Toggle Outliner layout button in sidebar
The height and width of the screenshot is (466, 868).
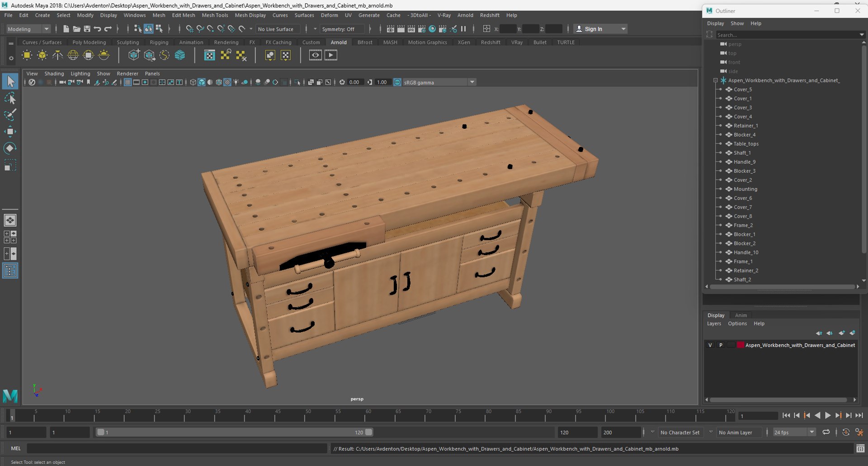point(10,271)
